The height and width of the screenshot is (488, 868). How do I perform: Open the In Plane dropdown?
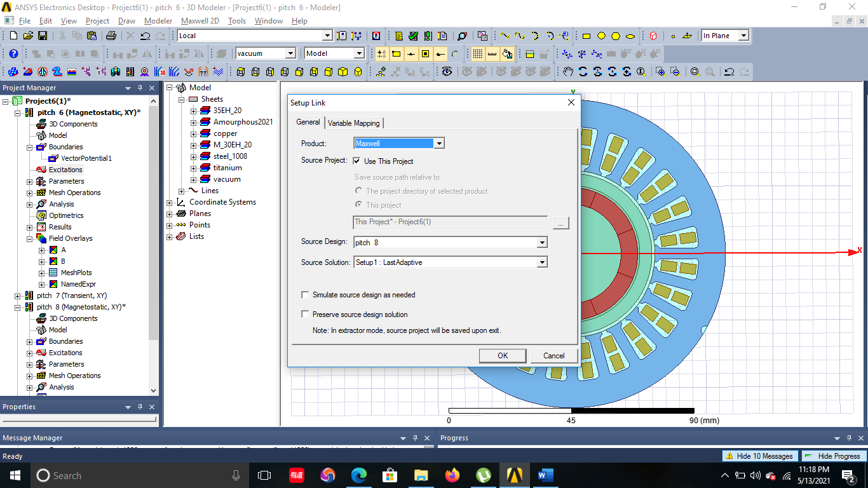tap(743, 36)
